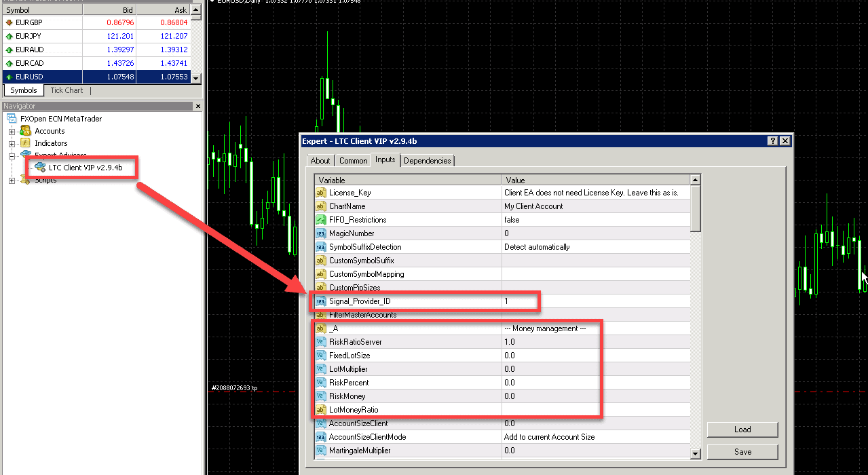Viewport: 868px width, 475px height.
Task: Click the RiskRatioServer value 1.0
Action: tap(509, 342)
